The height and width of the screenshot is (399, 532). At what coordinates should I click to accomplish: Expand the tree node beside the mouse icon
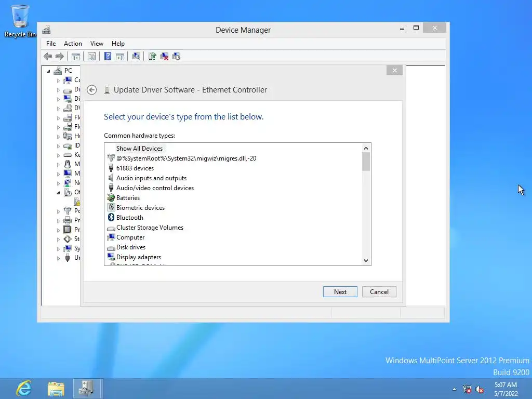58,165
